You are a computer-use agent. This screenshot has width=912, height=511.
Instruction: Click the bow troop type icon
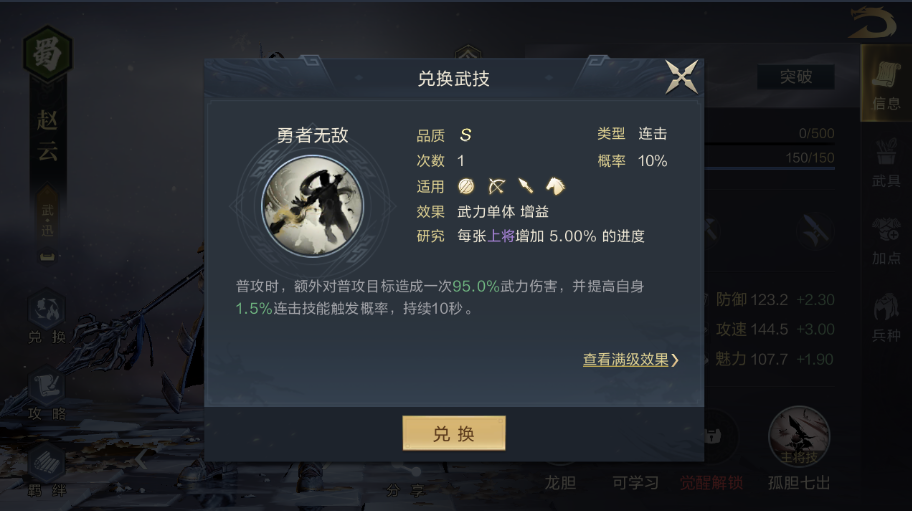[x=496, y=186]
